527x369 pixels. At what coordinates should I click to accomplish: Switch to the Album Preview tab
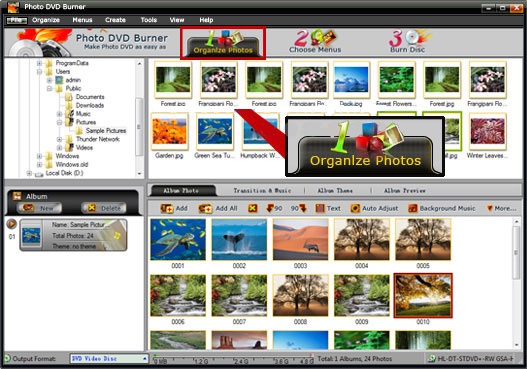pos(405,191)
